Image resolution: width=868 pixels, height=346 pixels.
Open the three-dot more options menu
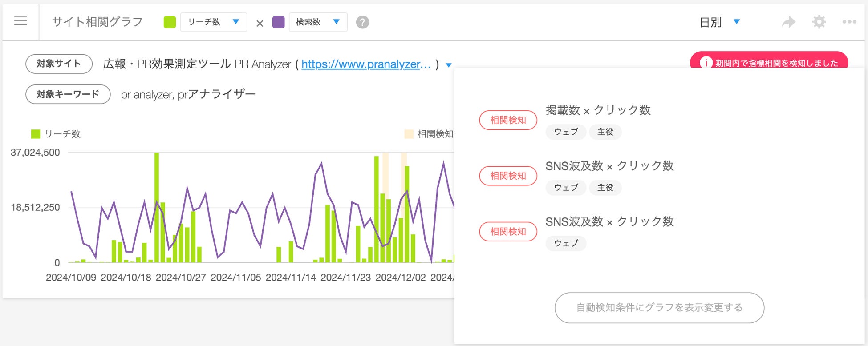[849, 22]
